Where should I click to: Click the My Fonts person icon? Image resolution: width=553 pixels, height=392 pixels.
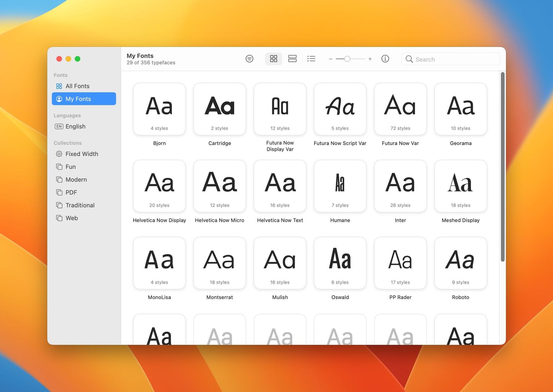pos(59,99)
